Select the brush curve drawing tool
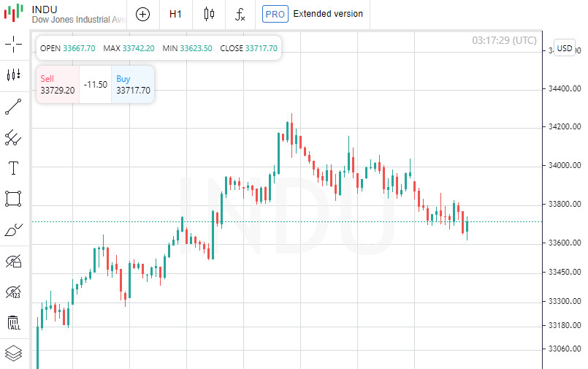Image resolution: width=588 pixels, height=369 pixels. [14, 230]
